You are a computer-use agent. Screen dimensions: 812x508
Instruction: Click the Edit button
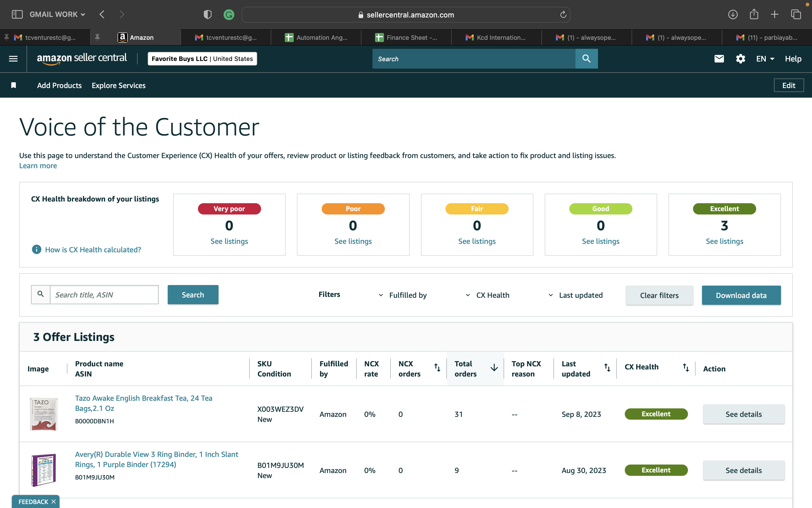789,85
